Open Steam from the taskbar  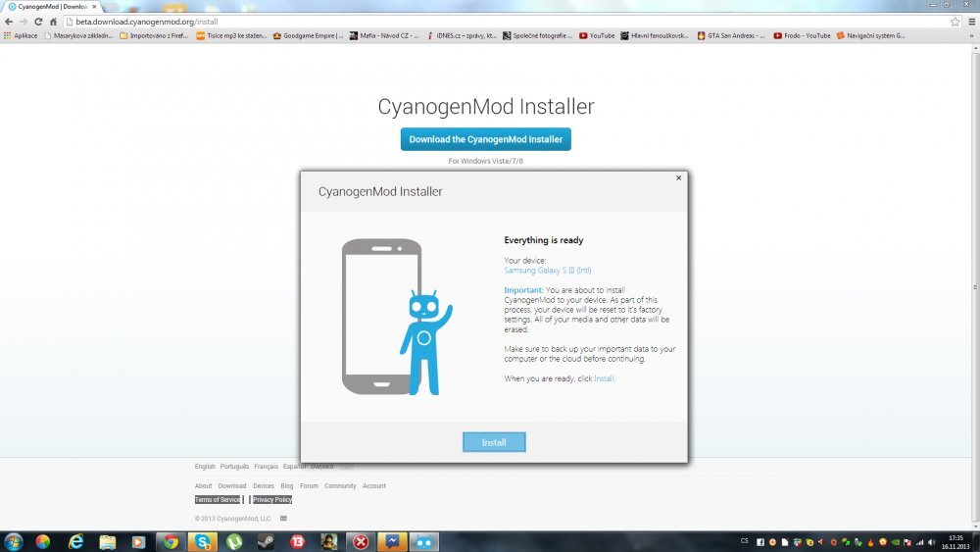coord(266,541)
